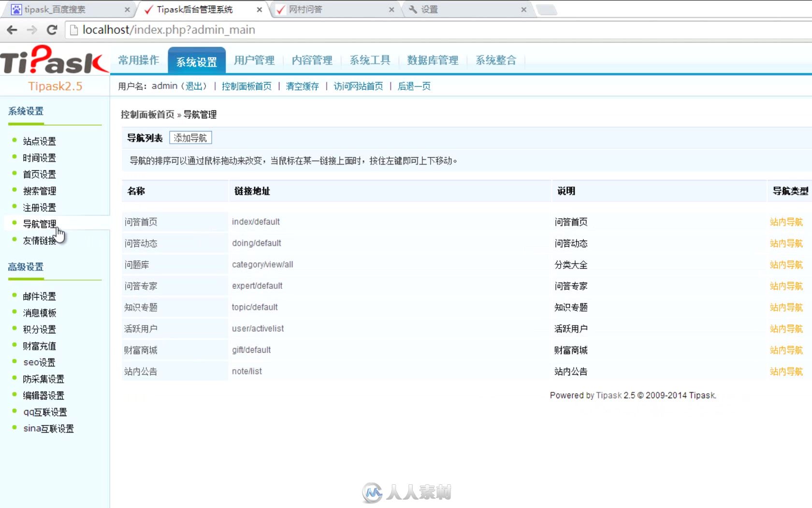Open the 用户管理 menu
Image resolution: width=812 pixels, height=508 pixels.
[x=254, y=60]
